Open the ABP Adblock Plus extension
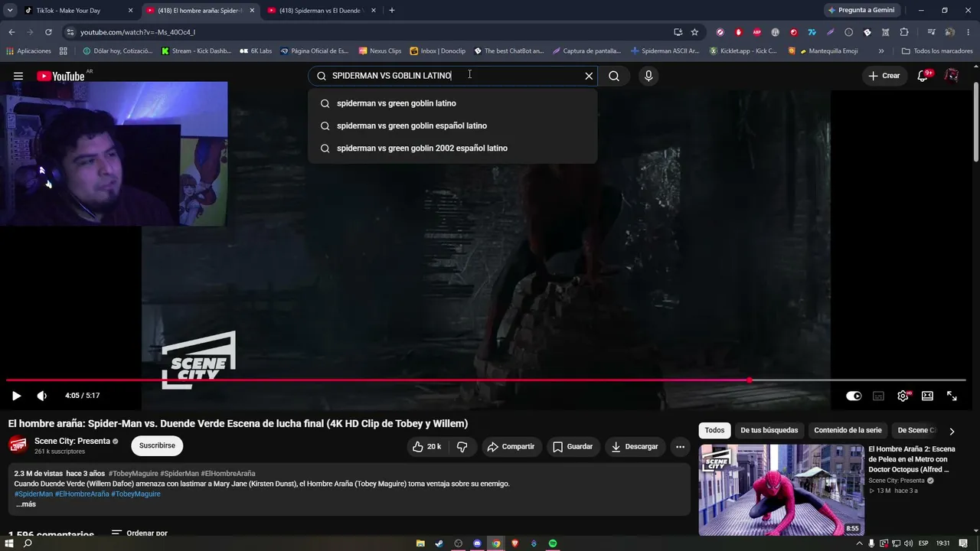 (x=757, y=32)
